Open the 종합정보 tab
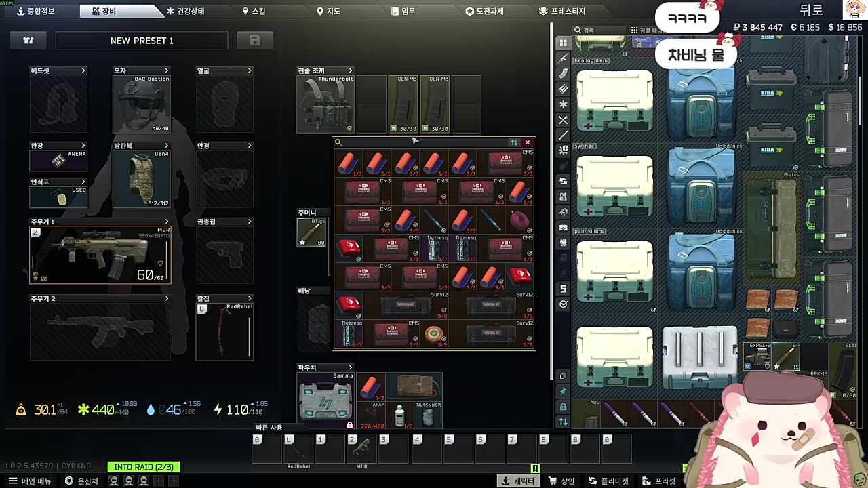868x488 pixels. point(37,11)
